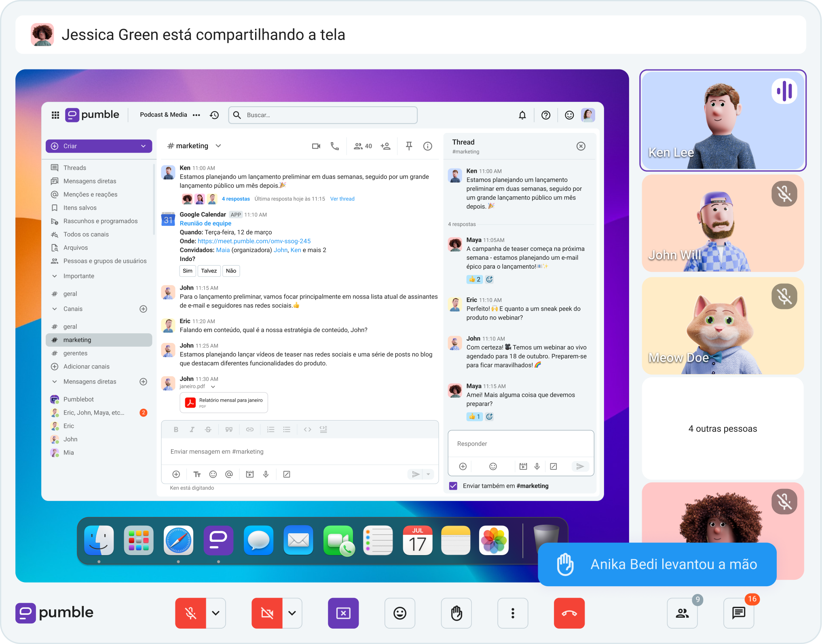Open Podcast & Media workspace options
This screenshot has width=822, height=644.
(197, 115)
